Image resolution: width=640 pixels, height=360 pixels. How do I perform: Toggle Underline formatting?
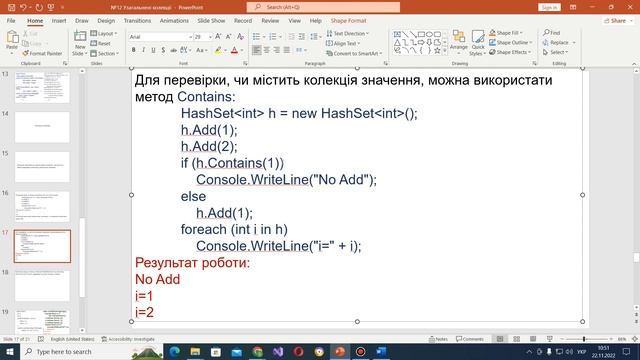tap(153, 50)
